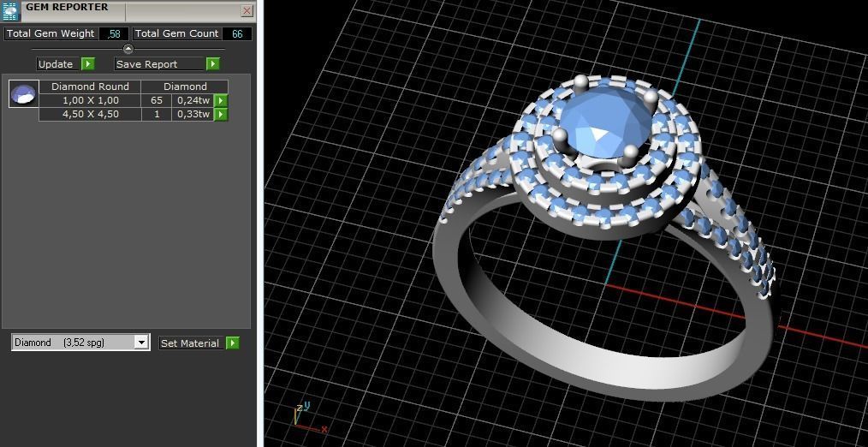Image resolution: width=868 pixels, height=447 pixels.
Task: Click the Update label button
Action: 56,64
